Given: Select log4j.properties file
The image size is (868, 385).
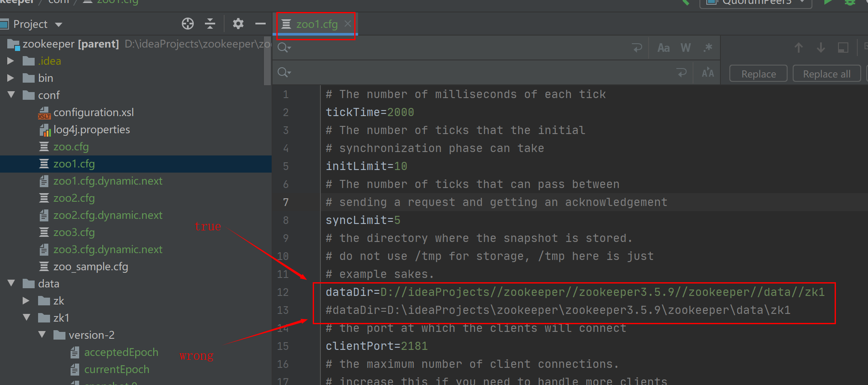Looking at the screenshot, I should tap(92, 129).
